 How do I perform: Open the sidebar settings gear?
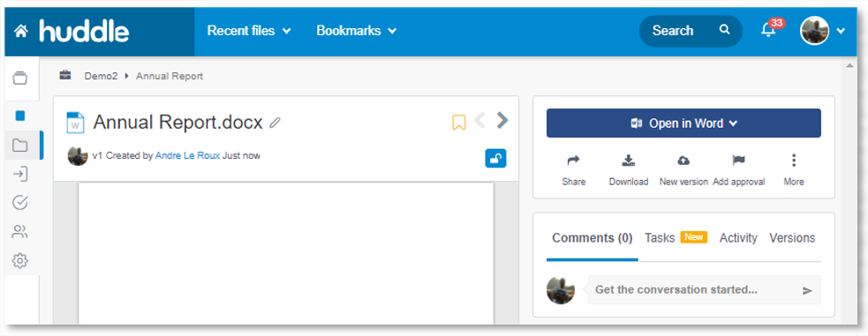[20, 260]
